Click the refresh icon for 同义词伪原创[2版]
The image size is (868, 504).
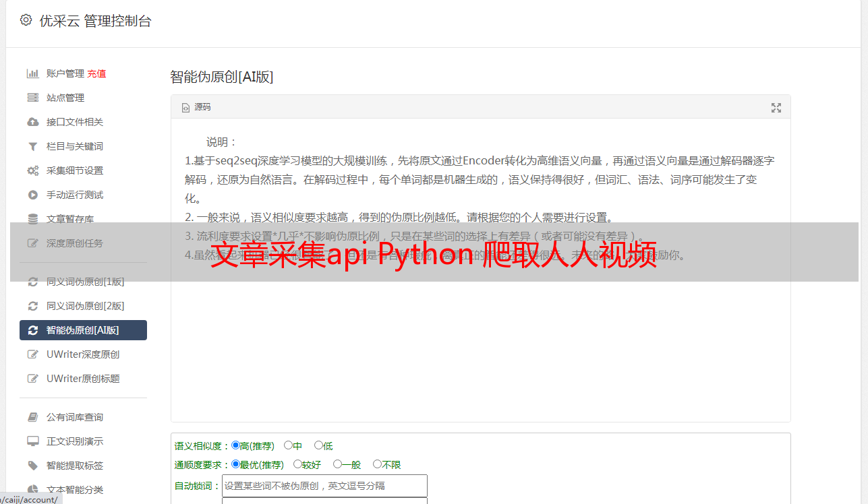[x=32, y=306]
